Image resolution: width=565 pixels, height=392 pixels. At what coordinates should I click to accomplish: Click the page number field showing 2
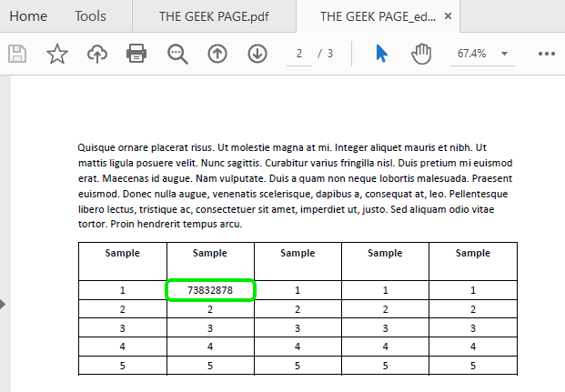pos(299,54)
